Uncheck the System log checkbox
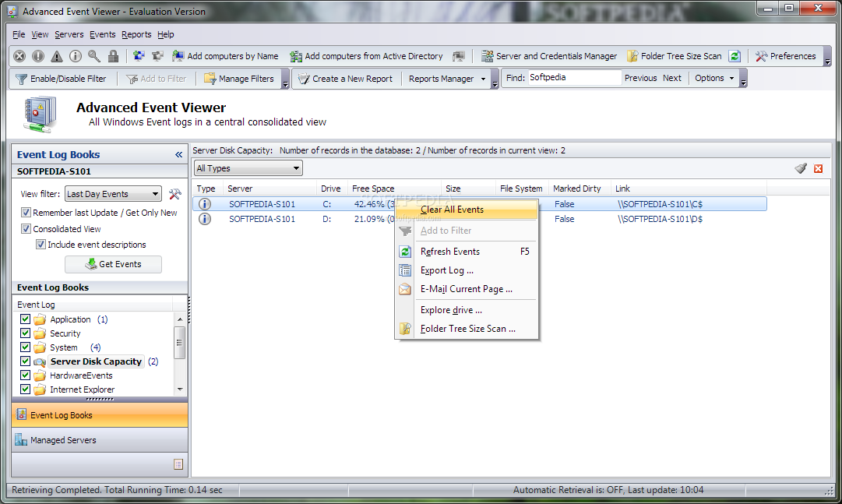 tap(25, 347)
